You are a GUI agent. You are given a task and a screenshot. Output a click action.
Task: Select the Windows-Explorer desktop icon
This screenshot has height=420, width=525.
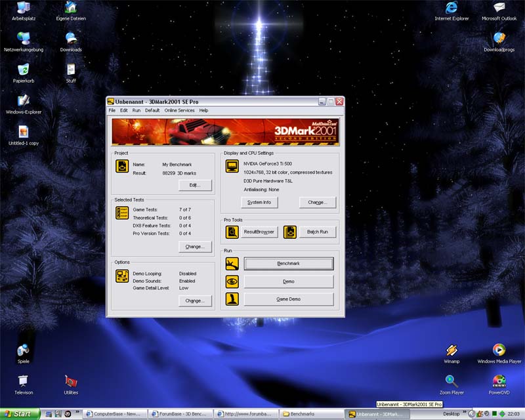(24, 104)
